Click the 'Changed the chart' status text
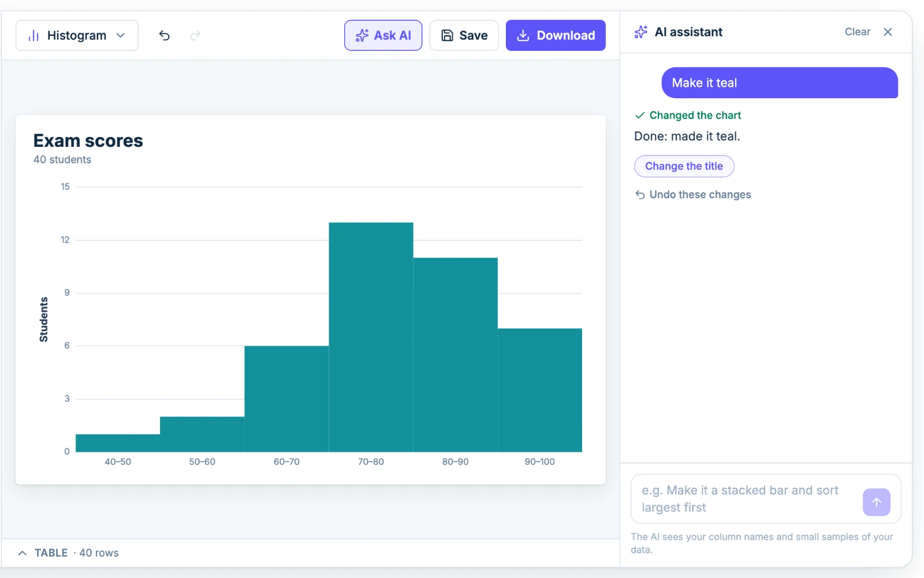The height and width of the screenshot is (578, 924). (x=695, y=115)
